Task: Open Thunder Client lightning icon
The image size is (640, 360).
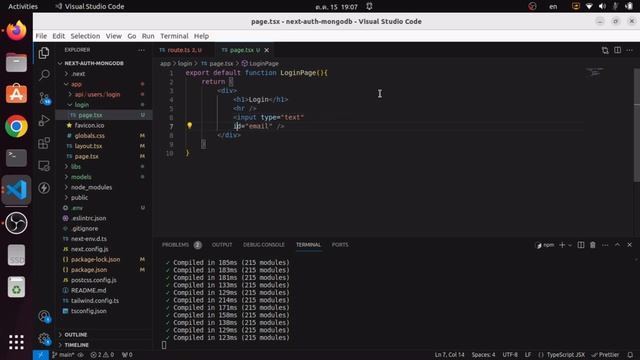Action: tap(44, 188)
